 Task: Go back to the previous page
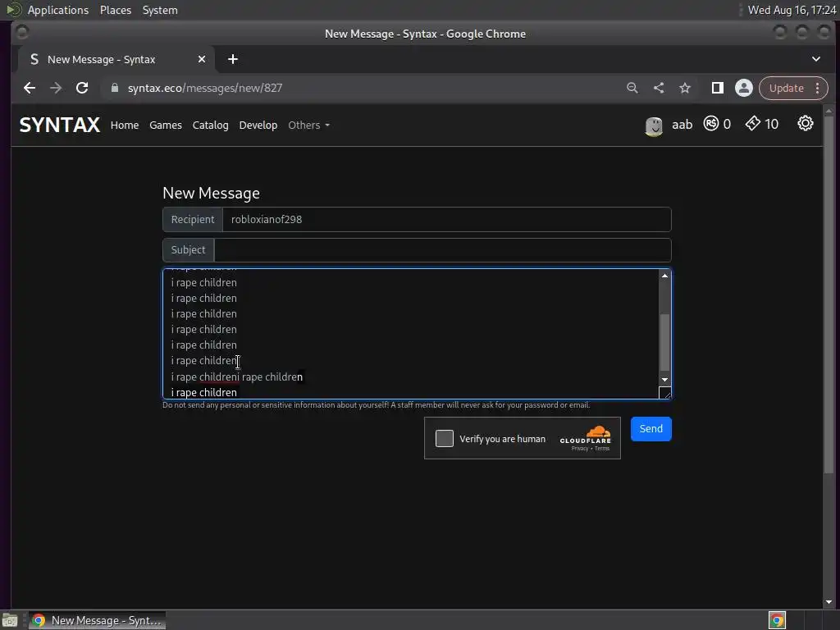[30, 88]
